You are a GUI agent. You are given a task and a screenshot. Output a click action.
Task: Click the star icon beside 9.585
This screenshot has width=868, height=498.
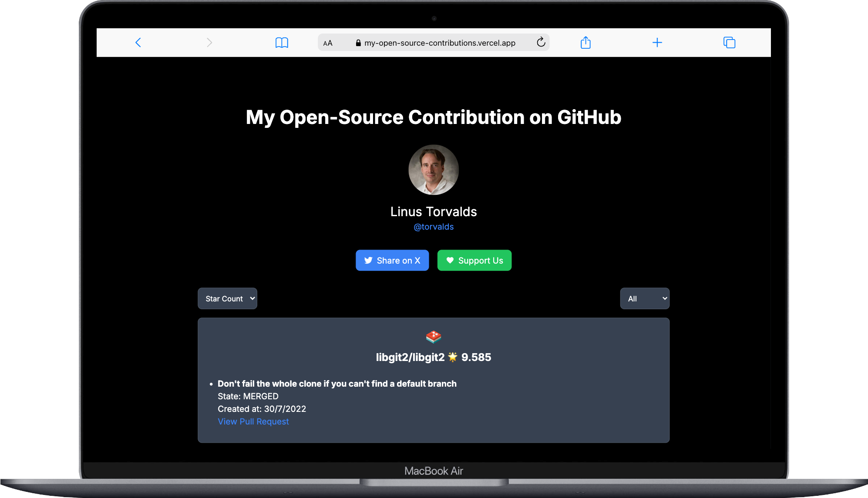click(453, 357)
